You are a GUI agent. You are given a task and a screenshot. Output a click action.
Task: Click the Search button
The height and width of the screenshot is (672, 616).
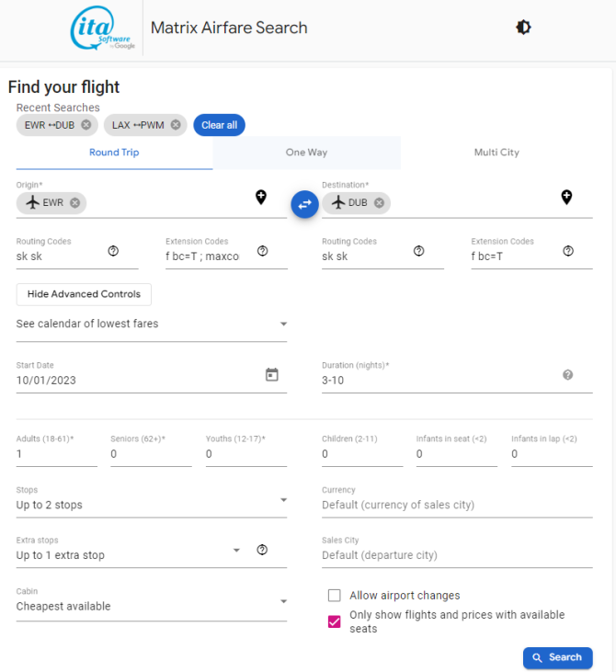(x=557, y=657)
